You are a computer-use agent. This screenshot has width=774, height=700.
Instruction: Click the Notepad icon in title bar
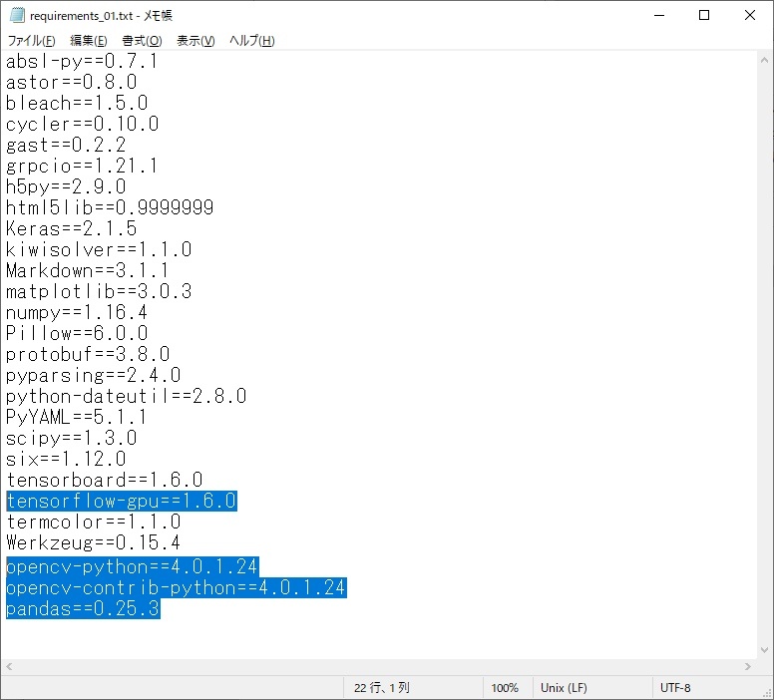(x=17, y=15)
